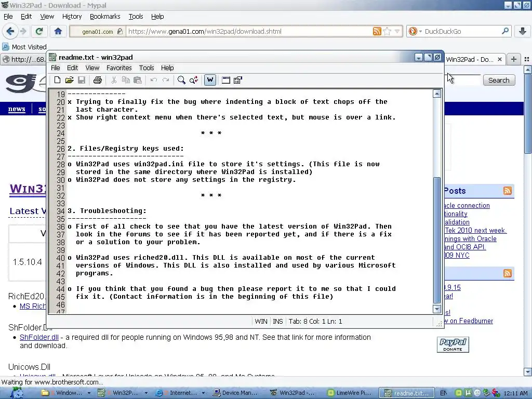The image size is (532, 399).
Task: Open the DuckDuckGo search engine dropdown
Action: pyautogui.click(x=415, y=31)
